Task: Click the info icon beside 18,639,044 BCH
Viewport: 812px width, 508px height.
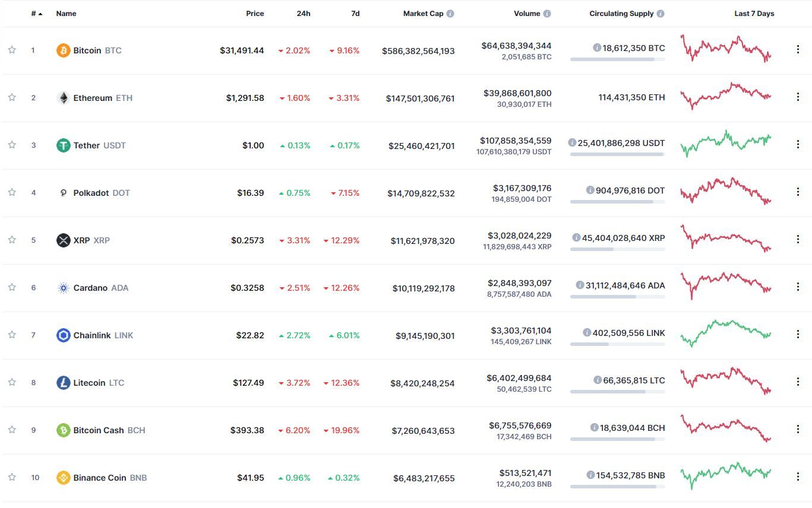Action: 594,428
